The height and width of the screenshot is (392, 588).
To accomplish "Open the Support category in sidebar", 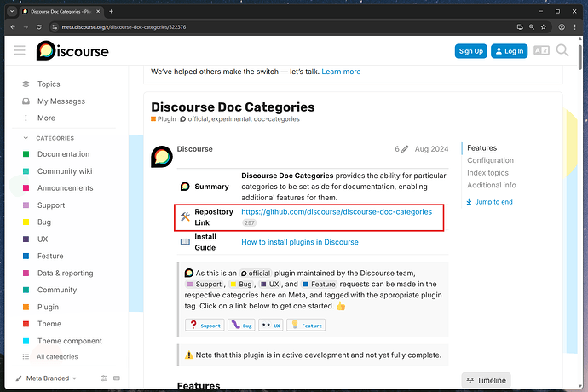I will pyautogui.click(x=51, y=205).
